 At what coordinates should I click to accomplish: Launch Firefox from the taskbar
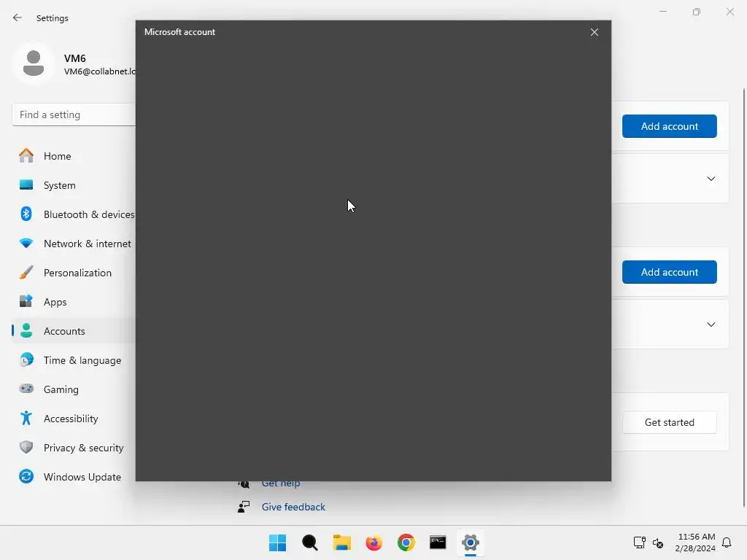click(x=374, y=542)
